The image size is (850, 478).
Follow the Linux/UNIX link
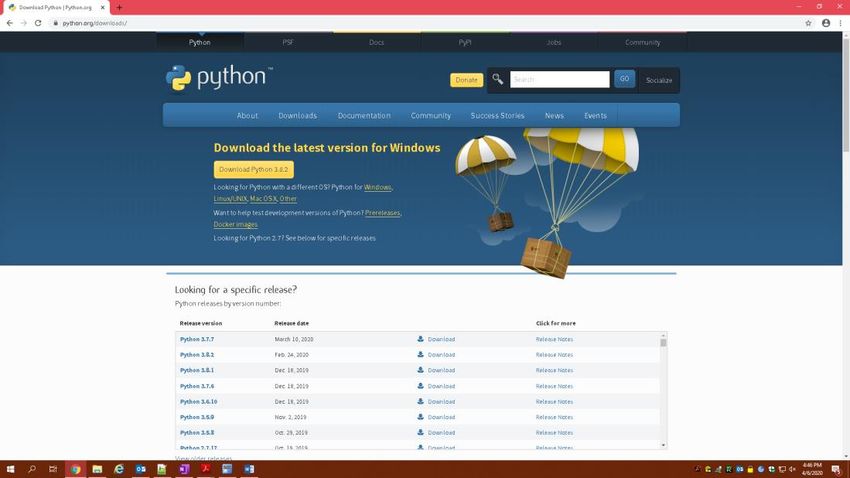(230, 199)
